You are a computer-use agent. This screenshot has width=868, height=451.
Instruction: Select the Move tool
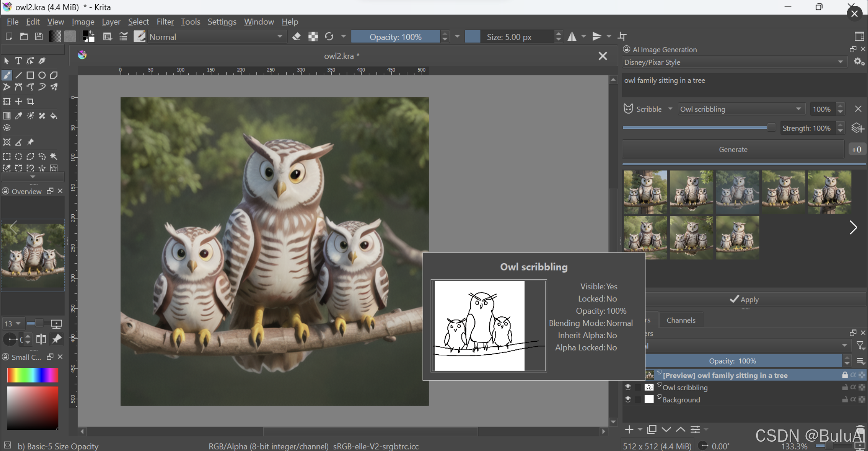click(18, 102)
